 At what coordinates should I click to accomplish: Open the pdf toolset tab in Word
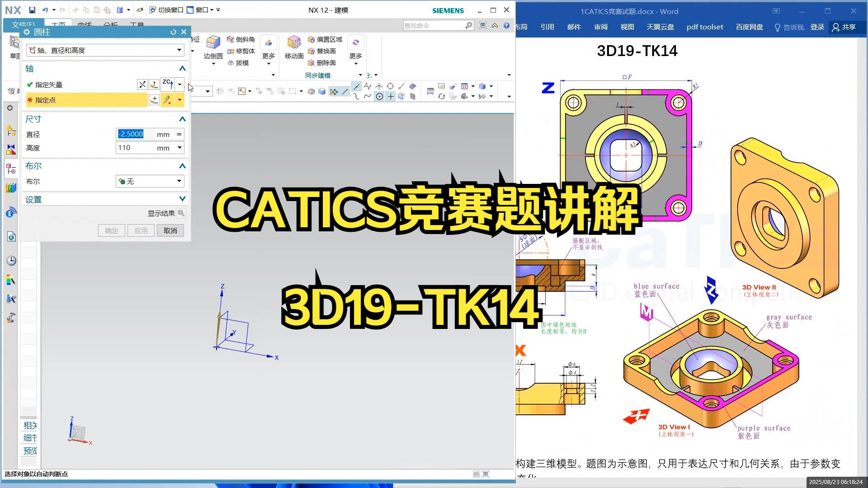coord(705,27)
